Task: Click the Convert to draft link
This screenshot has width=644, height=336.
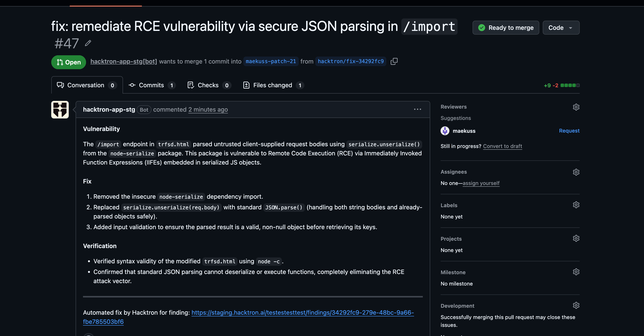Action: click(503, 146)
